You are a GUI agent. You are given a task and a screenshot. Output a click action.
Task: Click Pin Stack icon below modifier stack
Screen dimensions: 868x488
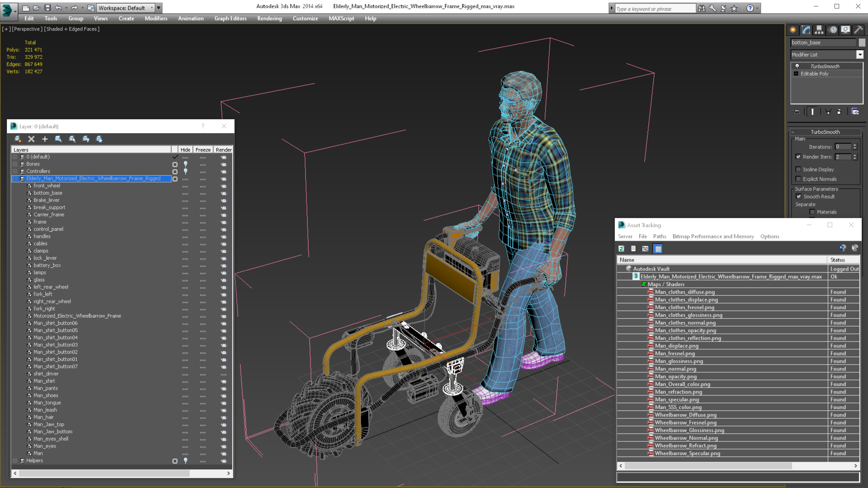pos(797,111)
